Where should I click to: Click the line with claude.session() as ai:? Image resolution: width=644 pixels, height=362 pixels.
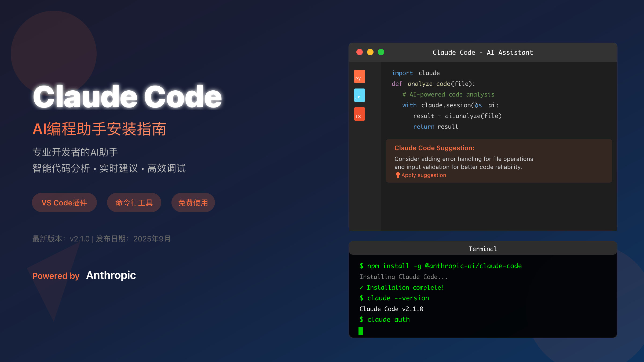coord(451,105)
